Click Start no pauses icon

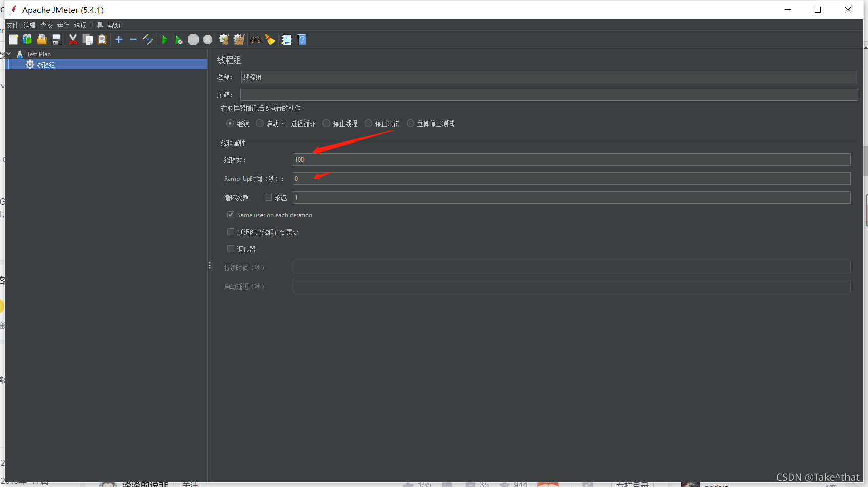click(x=178, y=39)
